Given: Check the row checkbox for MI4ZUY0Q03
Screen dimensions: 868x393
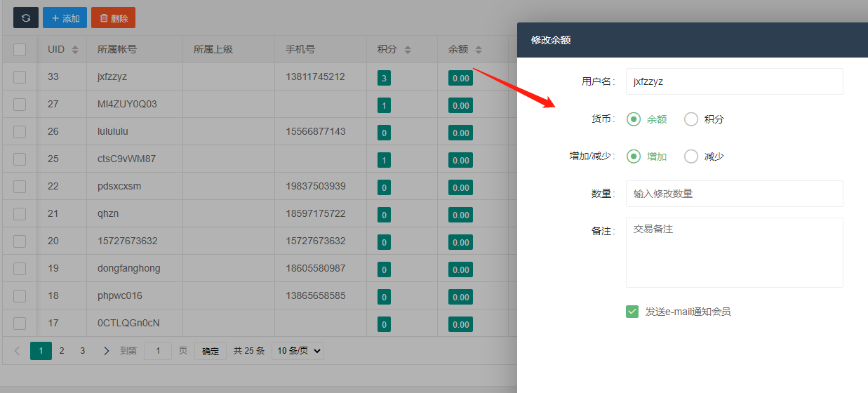Looking at the screenshot, I should coord(20,104).
